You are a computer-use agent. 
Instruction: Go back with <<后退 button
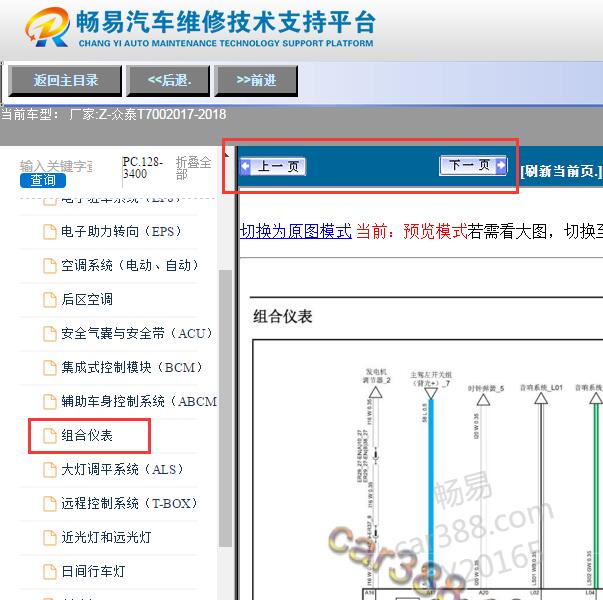point(168,80)
